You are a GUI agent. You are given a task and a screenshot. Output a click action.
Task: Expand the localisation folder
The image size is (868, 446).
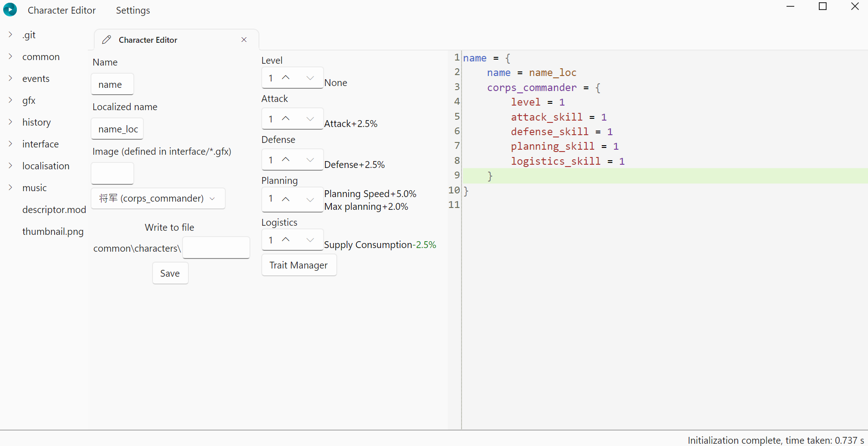point(10,166)
